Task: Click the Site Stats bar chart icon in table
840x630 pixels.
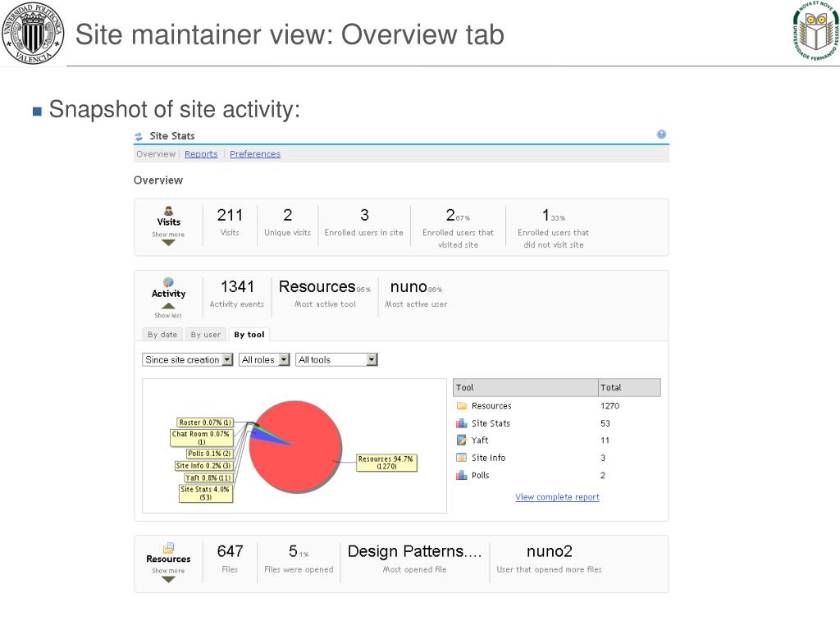Action: [x=461, y=423]
